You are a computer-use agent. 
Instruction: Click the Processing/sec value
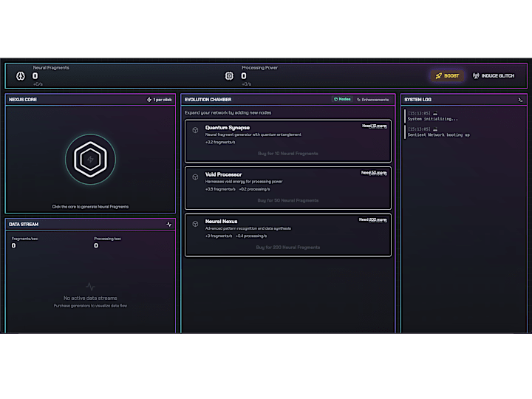[x=96, y=245]
